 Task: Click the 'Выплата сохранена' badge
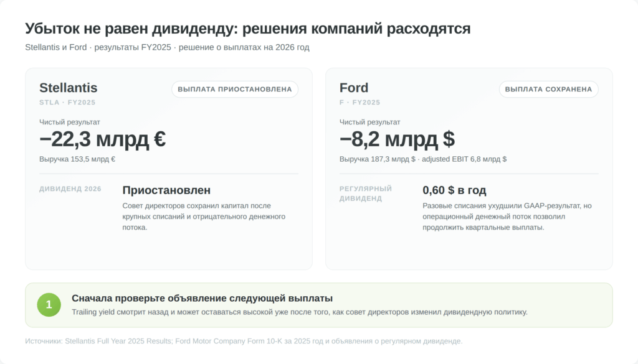(x=548, y=90)
